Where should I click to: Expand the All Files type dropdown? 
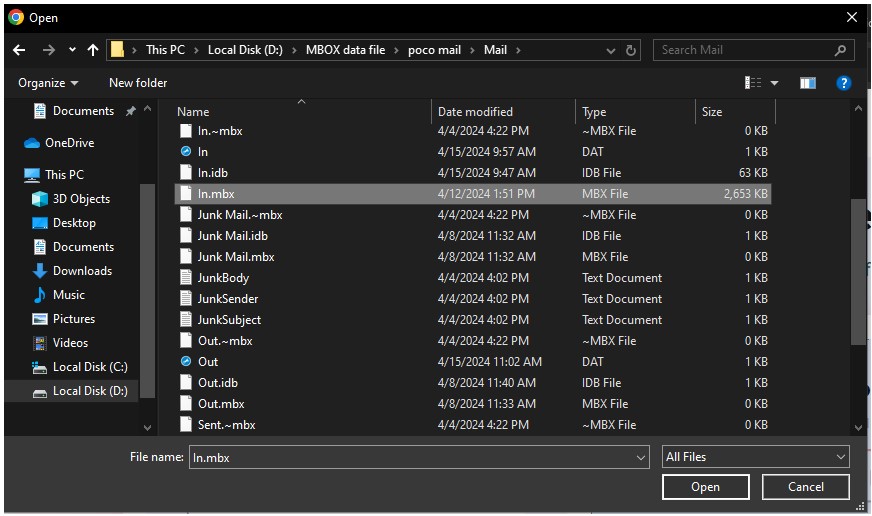tap(755, 457)
